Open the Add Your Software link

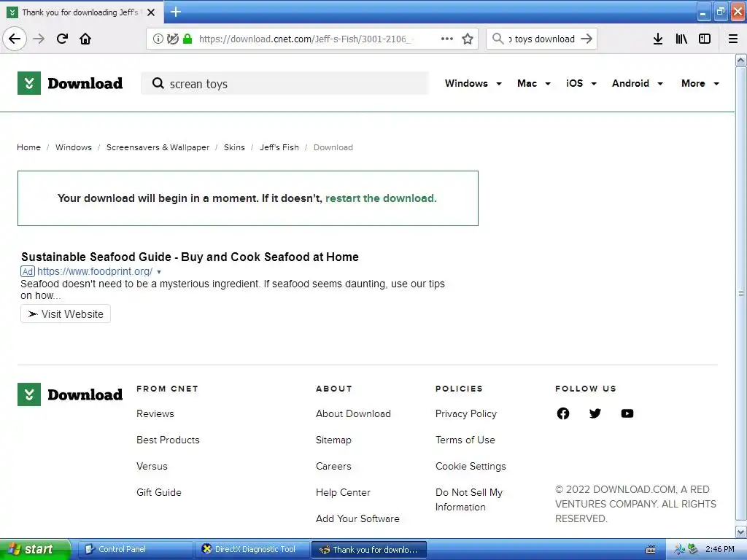(x=357, y=518)
